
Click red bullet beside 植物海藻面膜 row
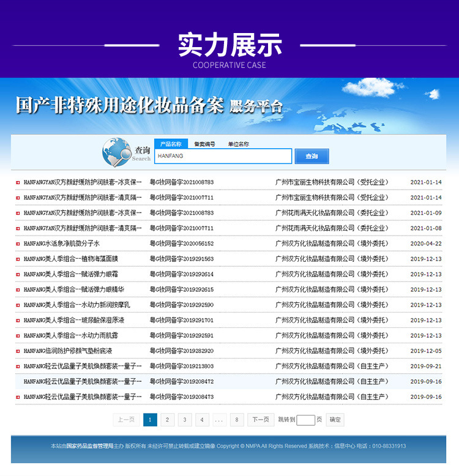coord(18,259)
